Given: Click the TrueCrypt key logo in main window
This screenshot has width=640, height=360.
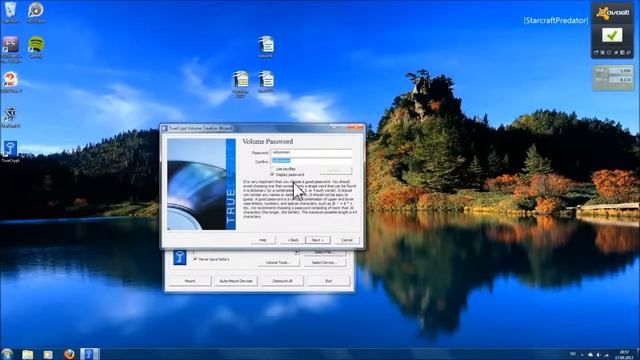Looking at the screenshot, I should (180, 258).
